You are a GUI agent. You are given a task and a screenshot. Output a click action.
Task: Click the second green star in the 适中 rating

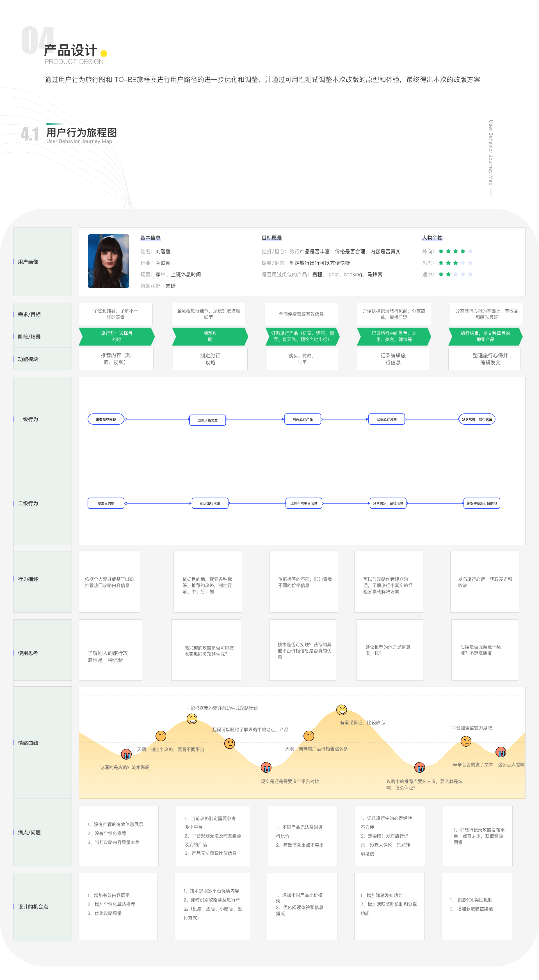(x=448, y=274)
